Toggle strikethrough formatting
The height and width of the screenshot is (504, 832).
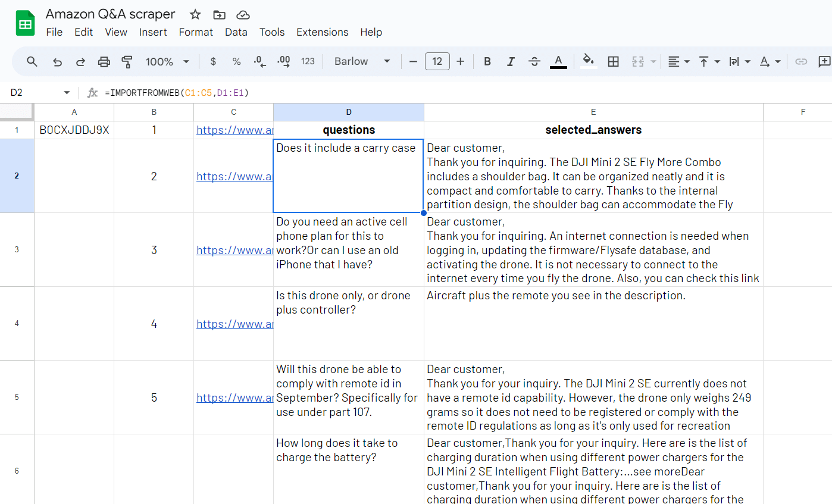(x=534, y=61)
